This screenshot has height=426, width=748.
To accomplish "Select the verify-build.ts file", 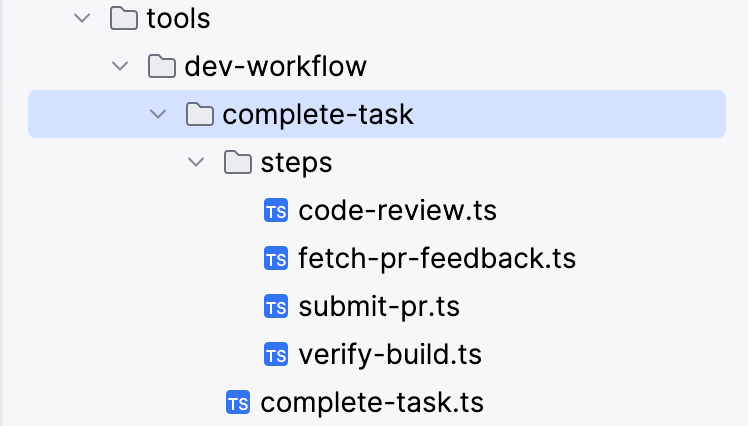I will point(390,354).
